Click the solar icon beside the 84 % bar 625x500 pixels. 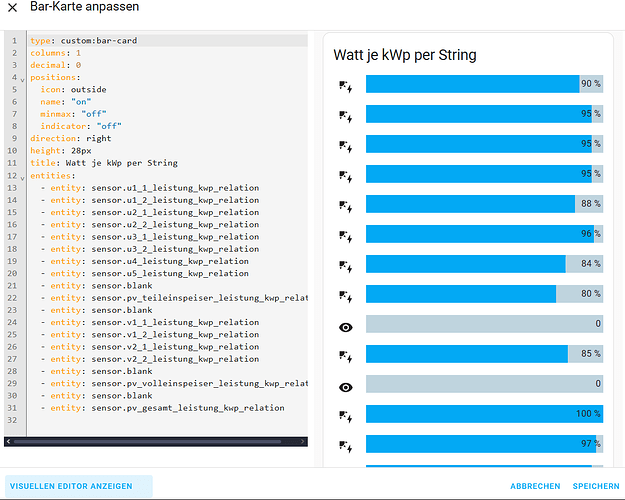coord(346,264)
